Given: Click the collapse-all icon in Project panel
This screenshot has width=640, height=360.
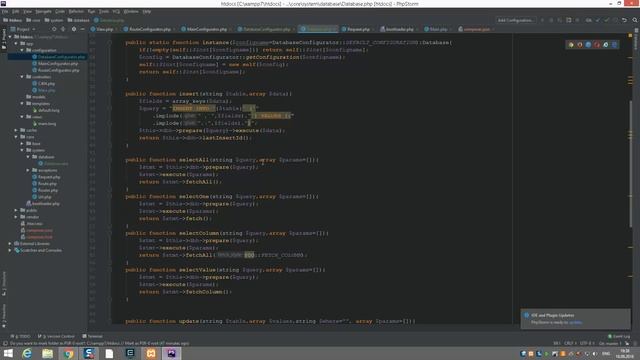Looking at the screenshot, I should click(x=63, y=29).
